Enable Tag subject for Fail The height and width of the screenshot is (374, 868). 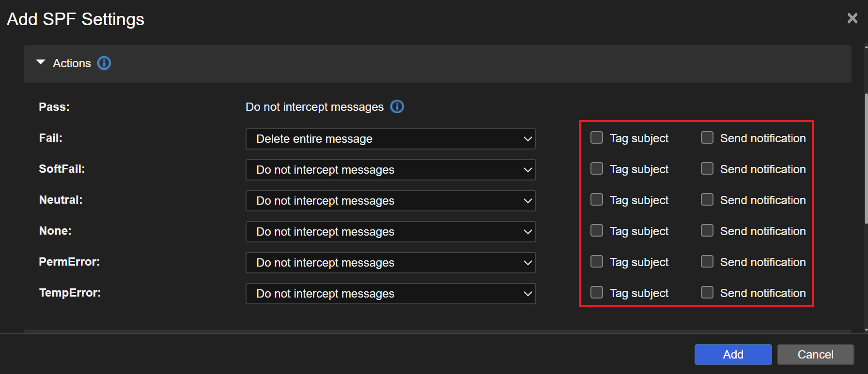point(597,138)
